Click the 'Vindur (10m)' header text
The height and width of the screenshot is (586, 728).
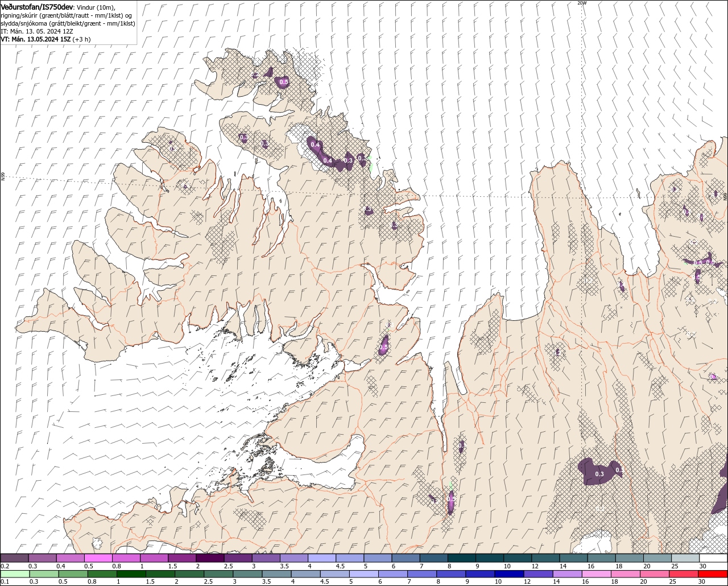tap(95, 7)
